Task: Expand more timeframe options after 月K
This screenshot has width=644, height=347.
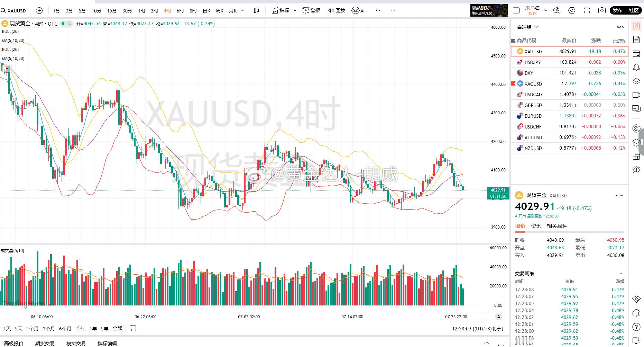Action: 242,11
